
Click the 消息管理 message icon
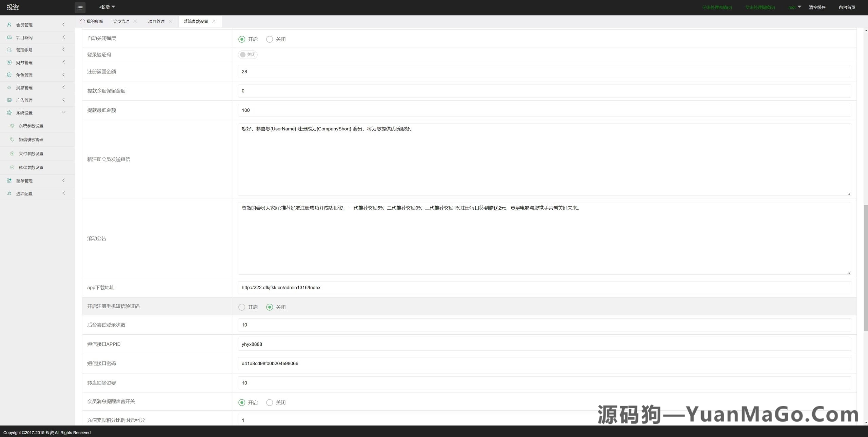click(x=9, y=87)
